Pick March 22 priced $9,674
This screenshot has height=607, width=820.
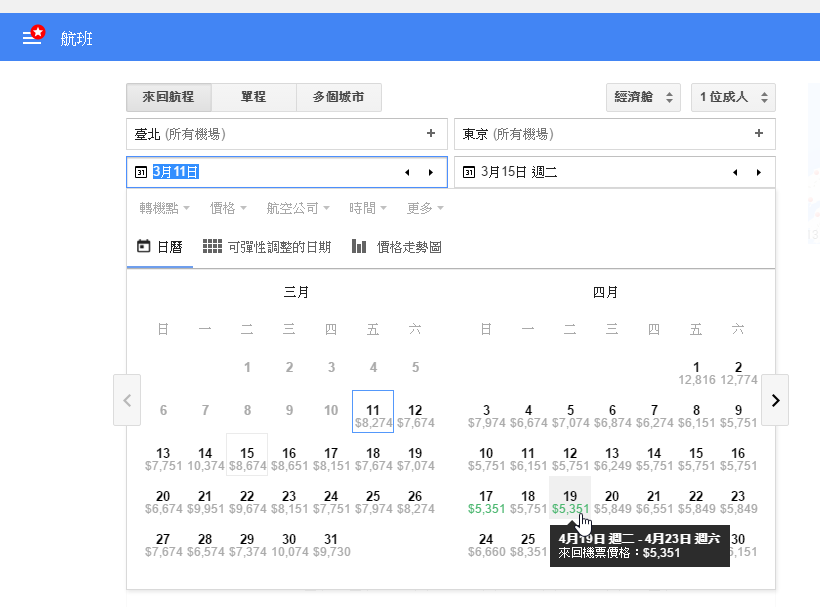coord(247,501)
